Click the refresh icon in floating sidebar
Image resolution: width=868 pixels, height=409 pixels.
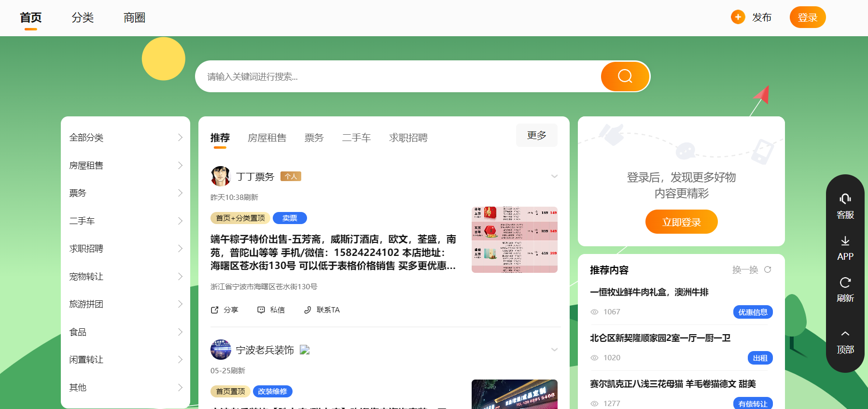[x=845, y=282]
